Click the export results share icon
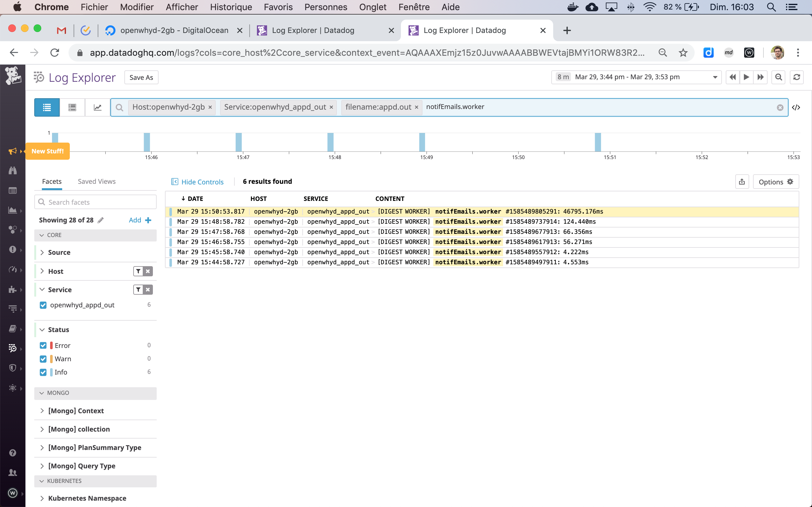Image resolution: width=812 pixels, height=507 pixels. 742,182
